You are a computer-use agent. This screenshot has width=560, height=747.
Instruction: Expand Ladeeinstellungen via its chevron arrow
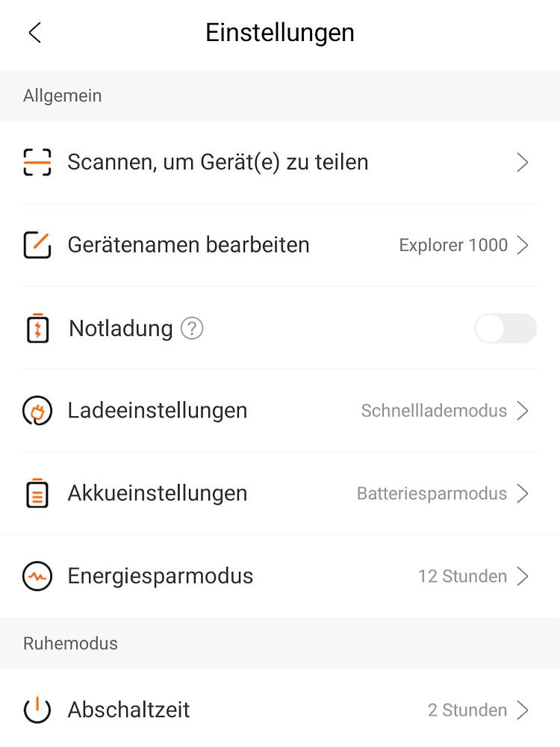[x=523, y=411]
